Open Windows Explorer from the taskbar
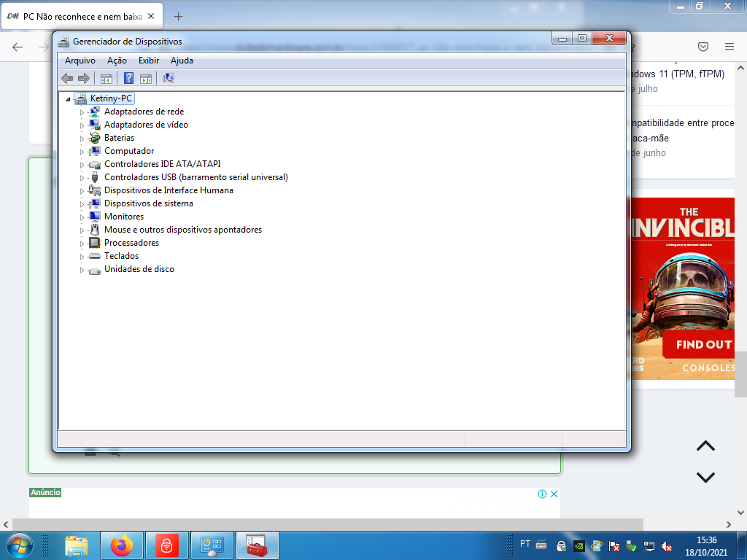747x560 pixels. click(x=76, y=545)
